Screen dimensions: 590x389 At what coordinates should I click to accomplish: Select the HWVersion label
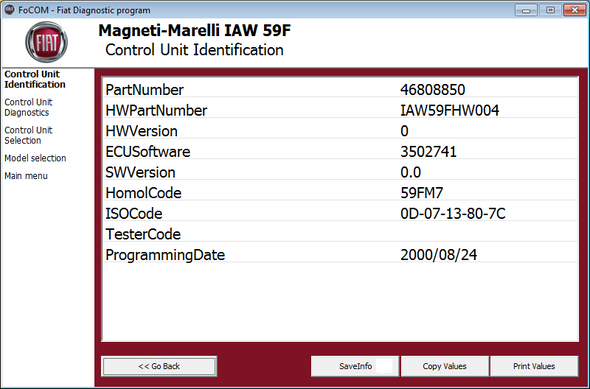141,131
